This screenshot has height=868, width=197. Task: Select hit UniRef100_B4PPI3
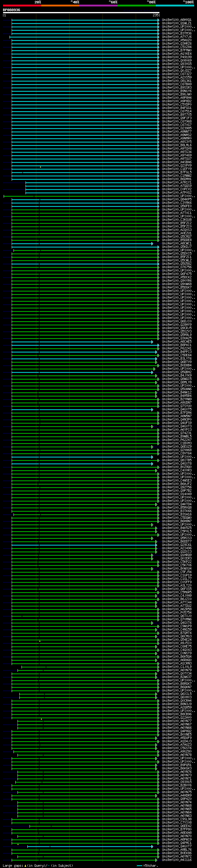(177, 352)
